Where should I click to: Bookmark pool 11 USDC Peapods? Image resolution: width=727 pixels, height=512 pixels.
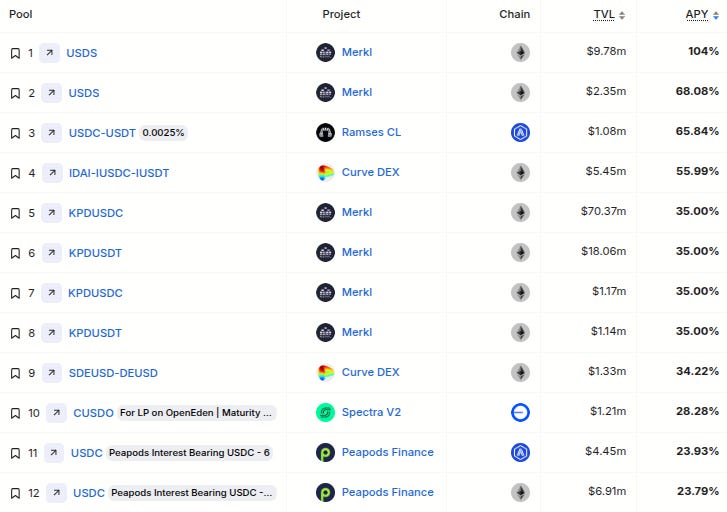coord(15,453)
